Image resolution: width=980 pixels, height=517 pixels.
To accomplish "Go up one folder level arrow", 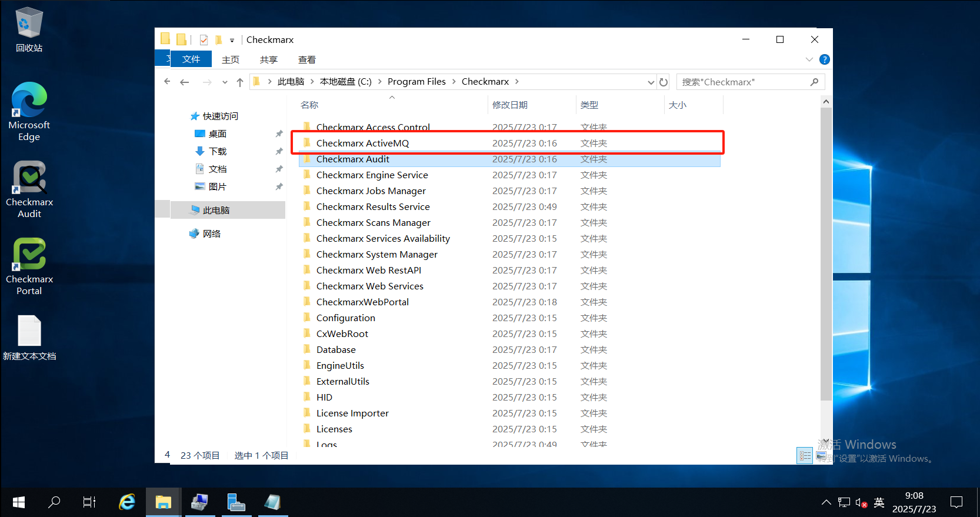I will point(240,82).
